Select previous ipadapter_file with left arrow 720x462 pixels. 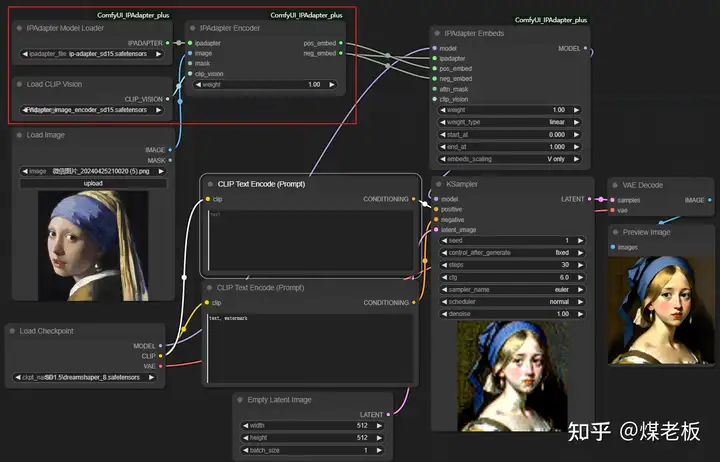point(25,54)
